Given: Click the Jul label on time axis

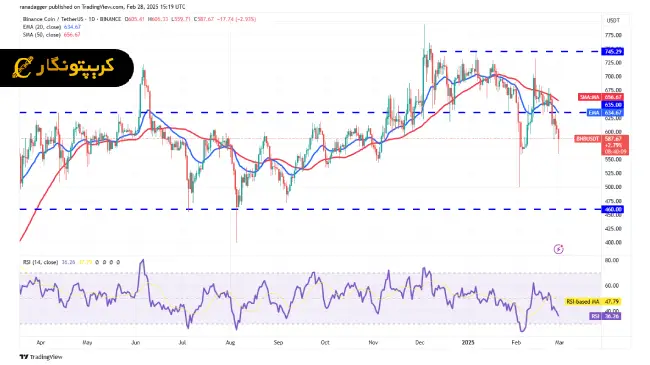Looking at the screenshot, I should pos(182,343).
